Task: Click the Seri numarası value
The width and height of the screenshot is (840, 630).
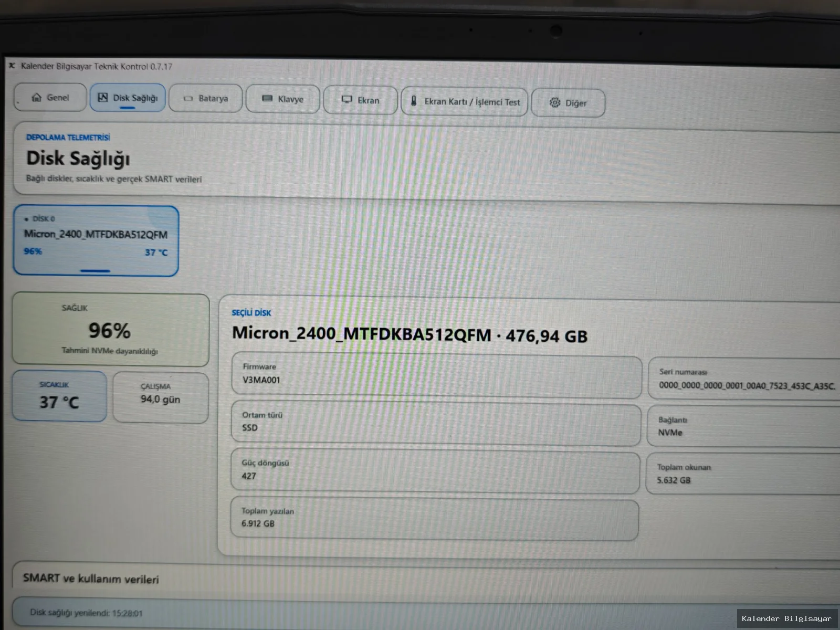Action: coord(747,385)
